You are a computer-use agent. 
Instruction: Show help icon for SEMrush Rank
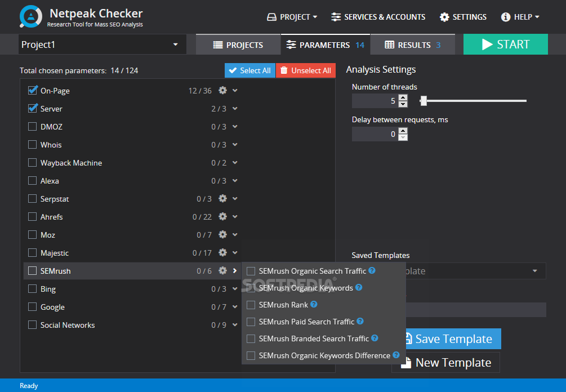(x=314, y=304)
